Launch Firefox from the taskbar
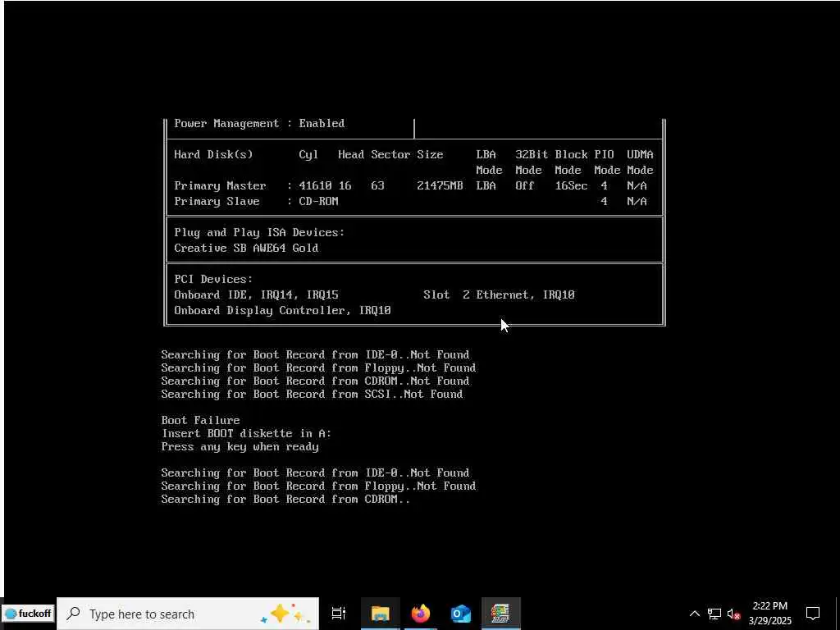The height and width of the screenshot is (630, 840). [421, 614]
